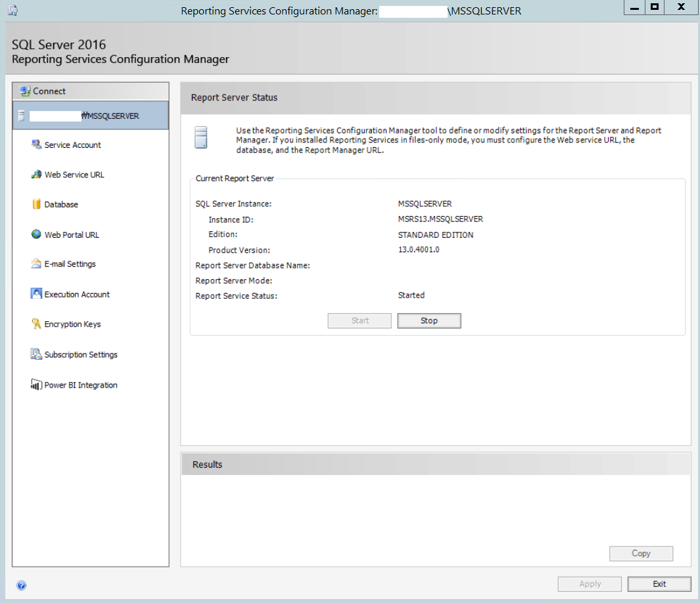Click the disabled Start button
The width and height of the screenshot is (700, 603).
359,321
